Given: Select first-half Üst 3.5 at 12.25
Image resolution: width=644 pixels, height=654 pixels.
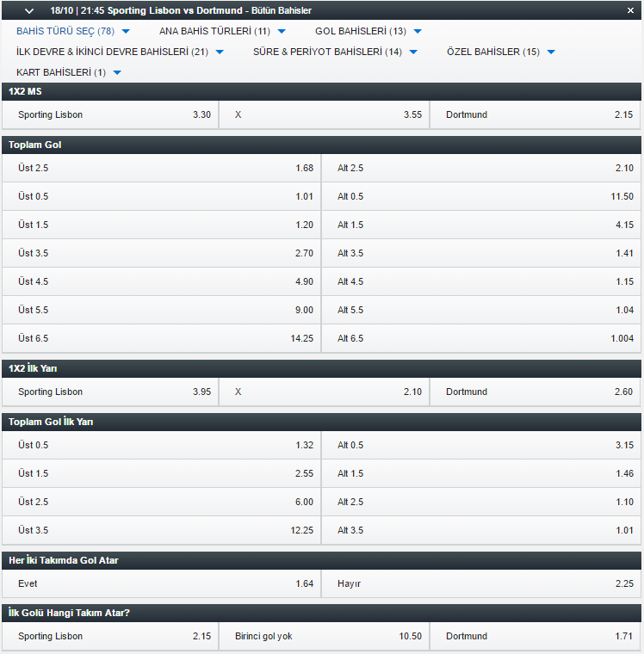Looking at the screenshot, I should (x=162, y=530).
